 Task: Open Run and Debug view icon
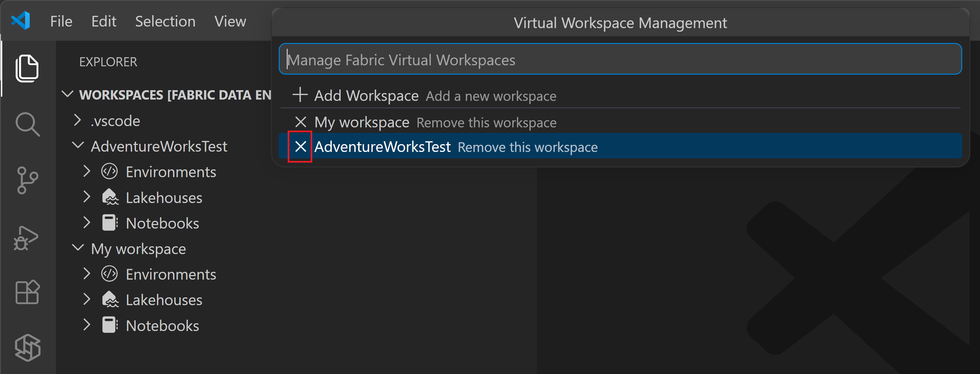coord(26,237)
